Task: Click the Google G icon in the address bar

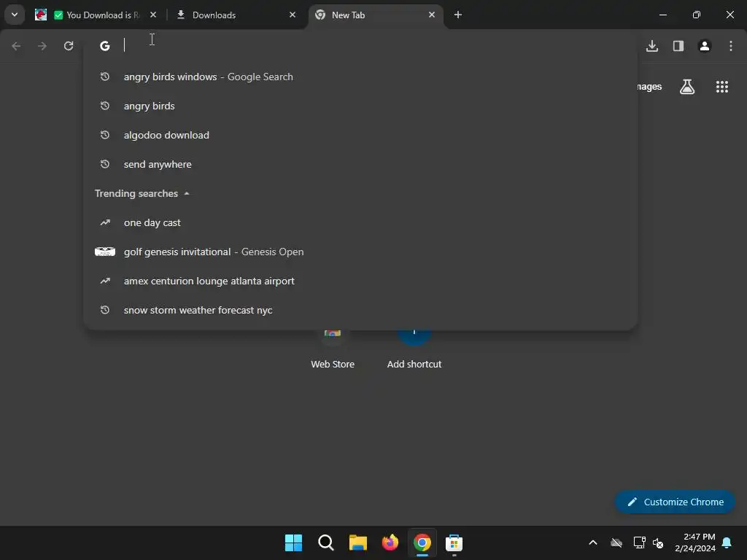Action: [105, 46]
